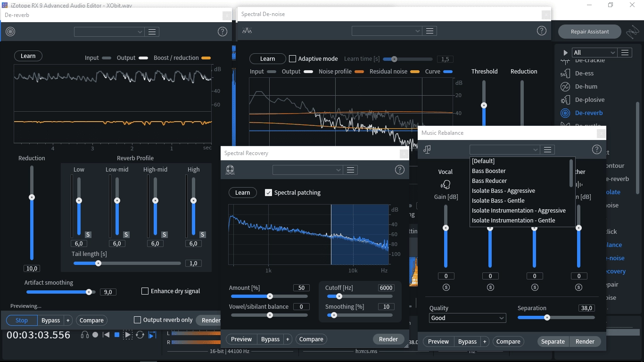Click the Artifact smoothing slider handle

coord(89,292)
